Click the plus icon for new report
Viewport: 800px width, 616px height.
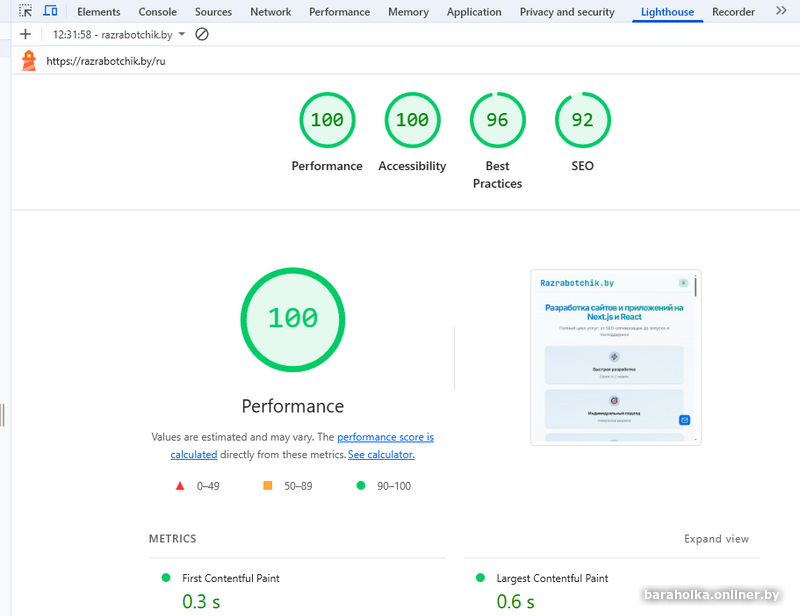coord(26,34)
